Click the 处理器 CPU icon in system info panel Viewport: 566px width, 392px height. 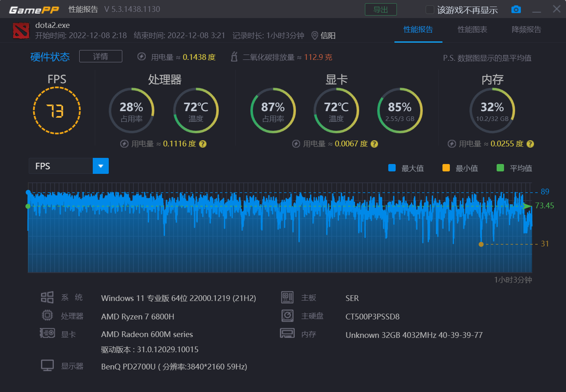pyautogui.click(x=47, y=315)
